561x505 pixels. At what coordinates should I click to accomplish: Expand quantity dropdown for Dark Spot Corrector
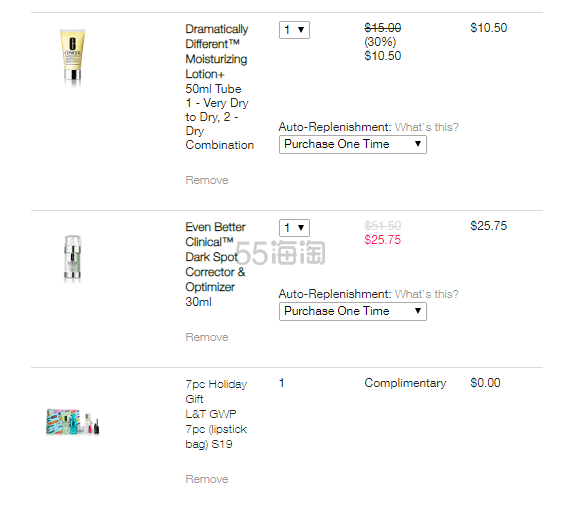tap(294, 228)
